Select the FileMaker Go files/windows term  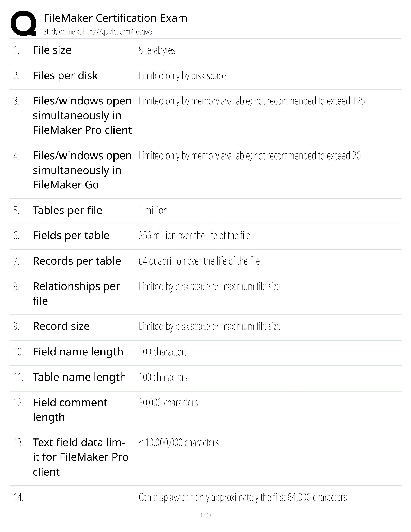click(x=82, y=170)
